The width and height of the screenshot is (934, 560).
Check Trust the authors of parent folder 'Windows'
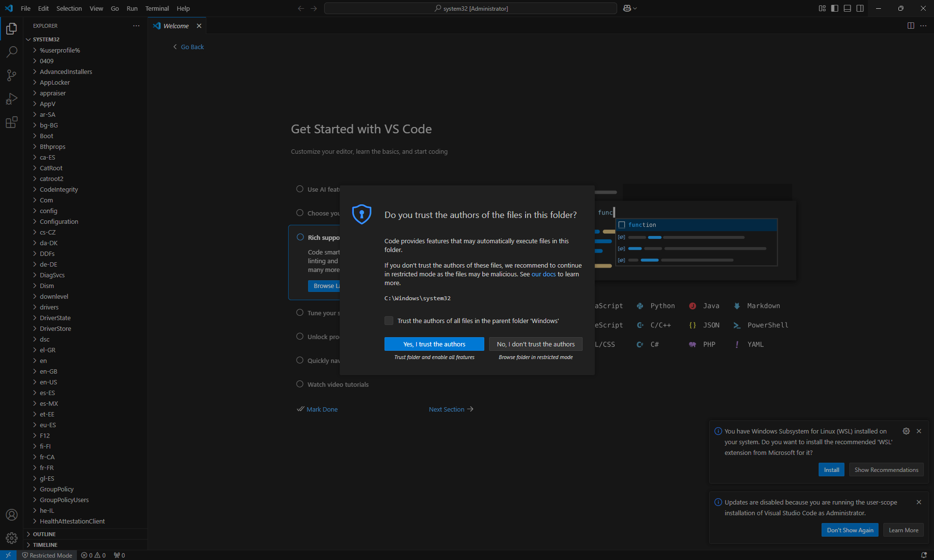(389, 321)
